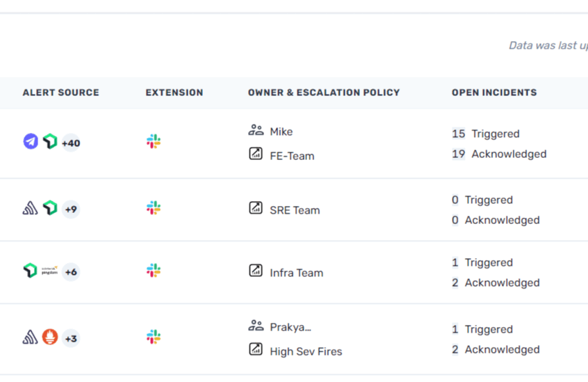The width and height of the screenshot is (588, 382).
Task: Click New Relic icon in SRE Team row
Action: [x=50, y=208]
